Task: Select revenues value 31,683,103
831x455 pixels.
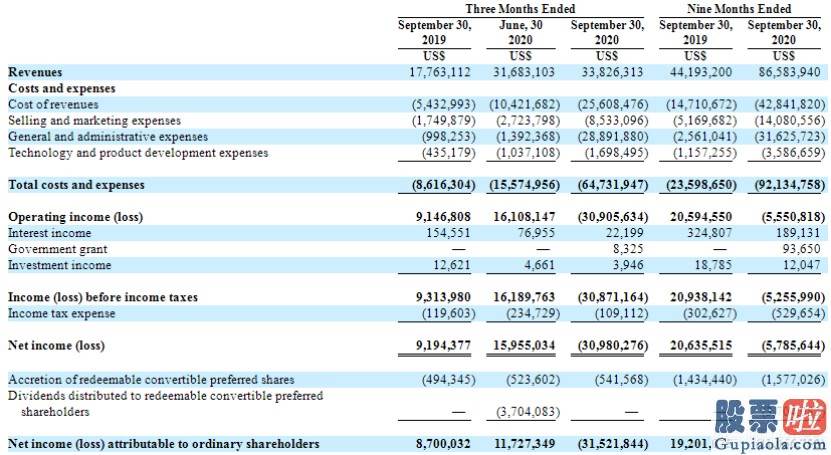Action: pyautogui.click(x=524, y=72)
